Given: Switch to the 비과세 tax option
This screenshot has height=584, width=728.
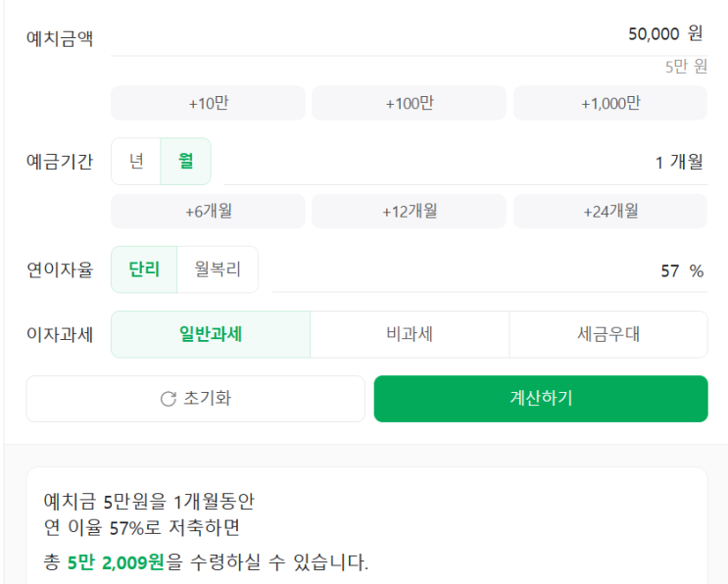Looking at the screenshot, I should (410, 334).
